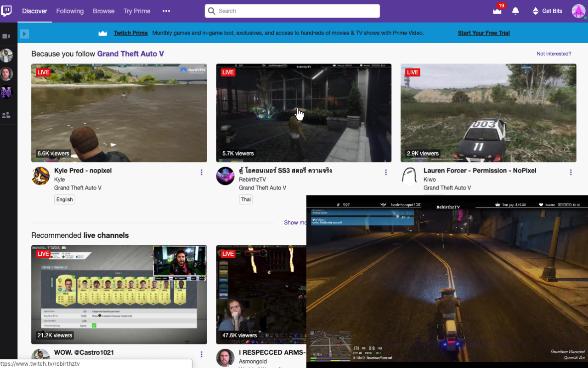The height and width of the screenshot is (368, 588).
Task: Click the floating RebirthzTV mini player video
Action: click(447, 282)
